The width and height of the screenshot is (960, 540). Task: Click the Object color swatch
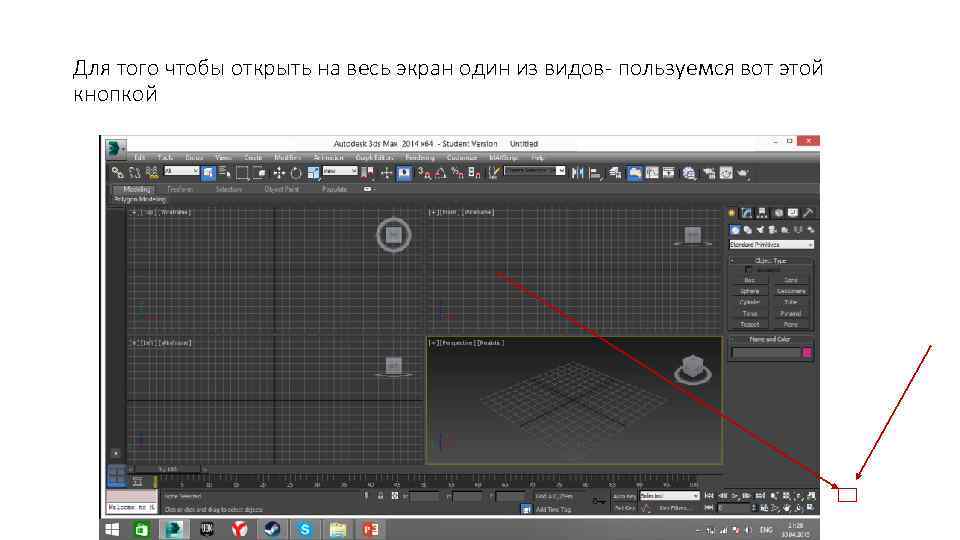pyautogui.click(x=807, y=352)
